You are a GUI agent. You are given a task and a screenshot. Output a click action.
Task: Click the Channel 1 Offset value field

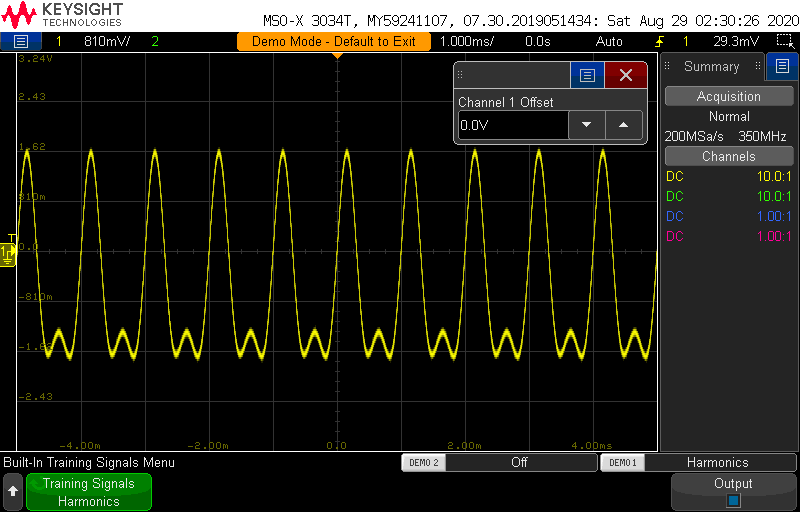pos(513,125)
